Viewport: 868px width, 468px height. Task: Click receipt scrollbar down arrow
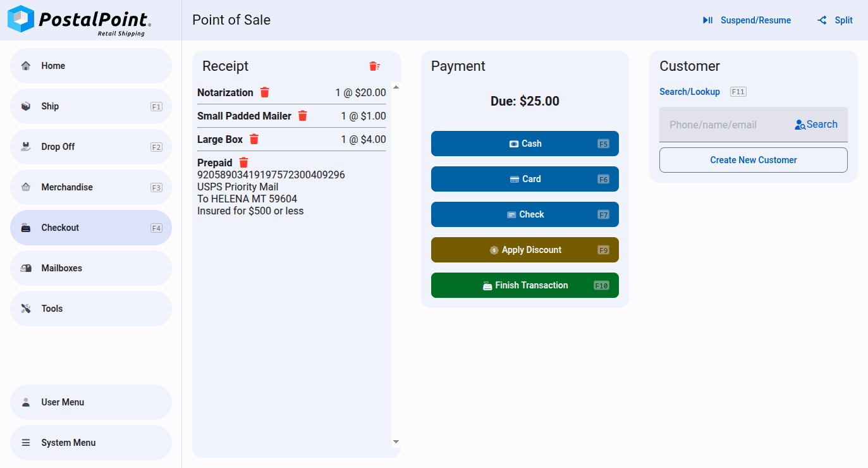[396, 441]
